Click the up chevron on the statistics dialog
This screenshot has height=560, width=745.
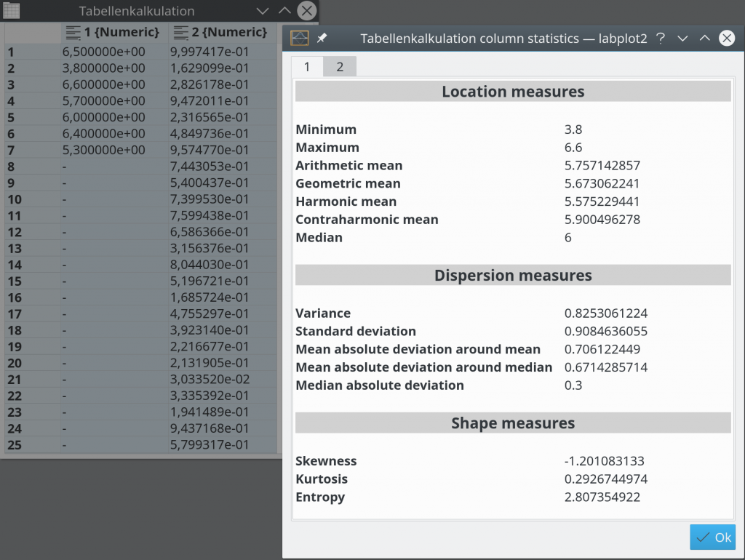[704, 38]
